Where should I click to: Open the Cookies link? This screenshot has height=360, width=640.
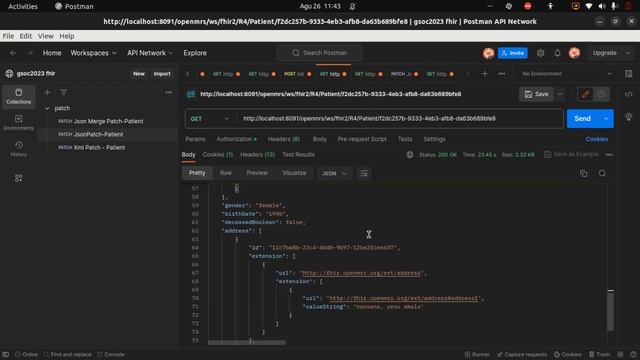pos(597,139)
